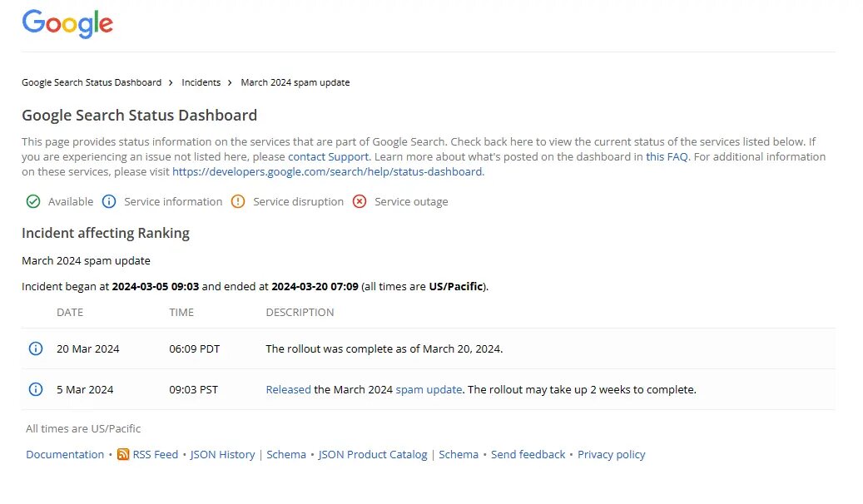
Task: Open the this FAQ link
Action: 667,156
